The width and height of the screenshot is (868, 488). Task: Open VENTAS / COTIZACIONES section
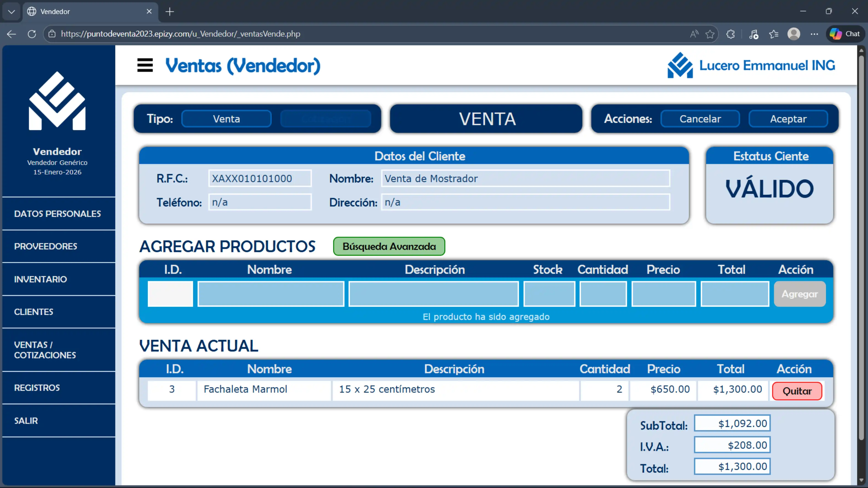pos(45,350)
